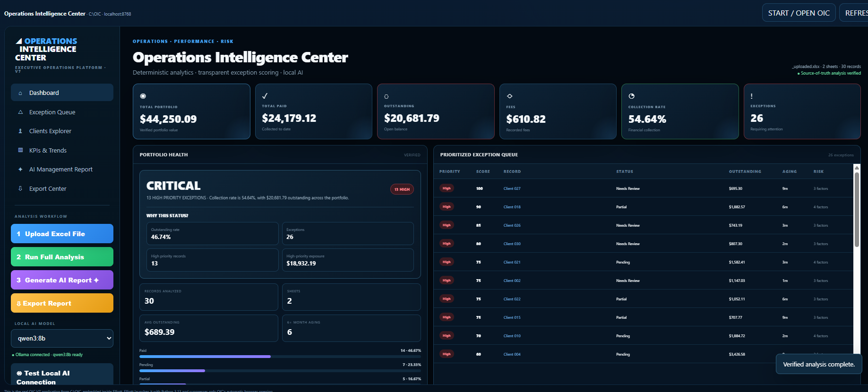868x392 pixels.
Task: Click the "Ollama connected · qwen3:8b ready" status
Action: point(47,355)
